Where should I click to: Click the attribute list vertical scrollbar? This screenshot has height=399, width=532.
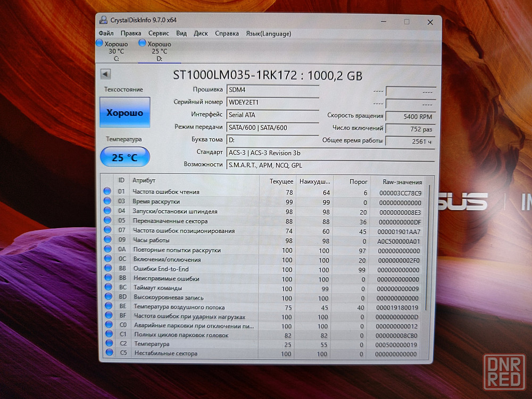[x=430, y=266]
